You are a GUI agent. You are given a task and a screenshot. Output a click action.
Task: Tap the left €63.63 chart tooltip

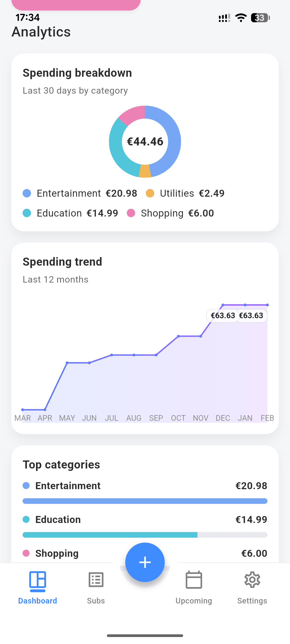click(223, 316)
